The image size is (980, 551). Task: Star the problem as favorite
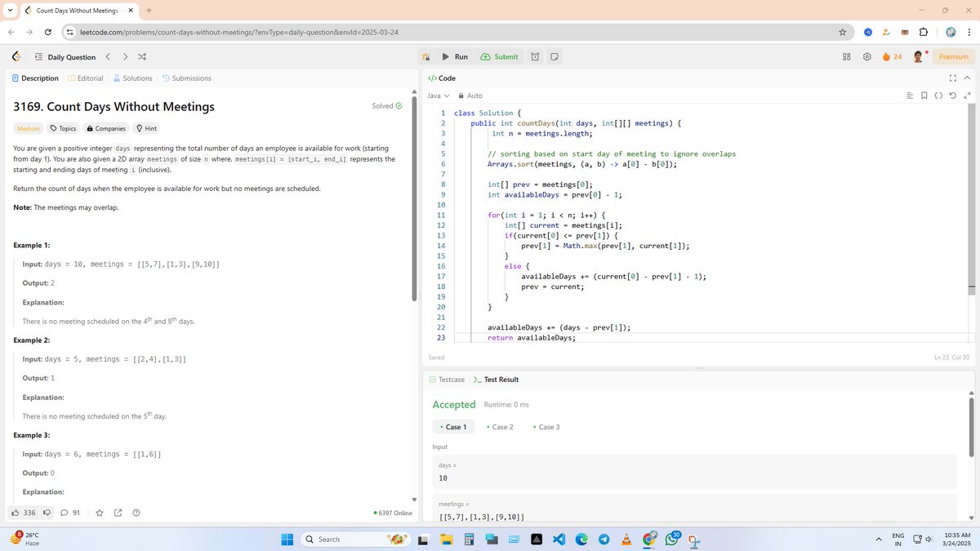[x=100, y=513]
